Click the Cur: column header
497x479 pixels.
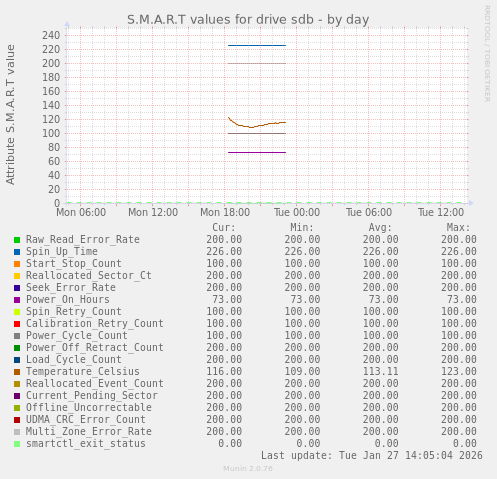[224, 228]
